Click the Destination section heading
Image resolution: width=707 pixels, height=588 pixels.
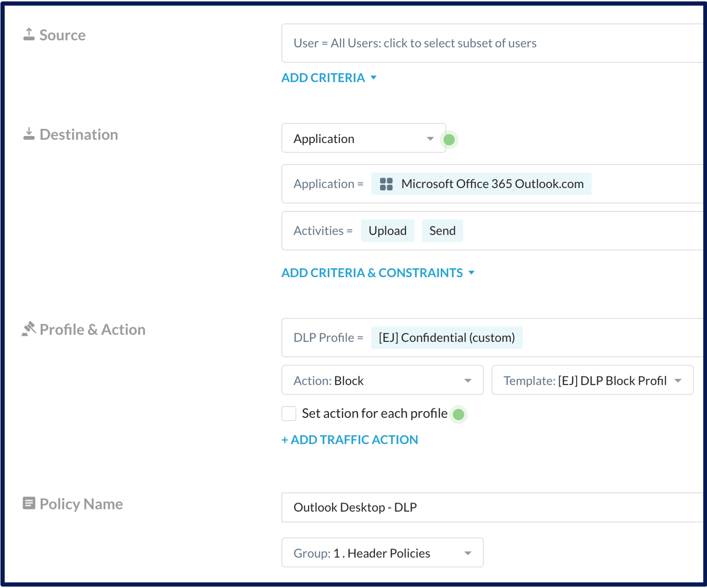click(x=79, y=135)
